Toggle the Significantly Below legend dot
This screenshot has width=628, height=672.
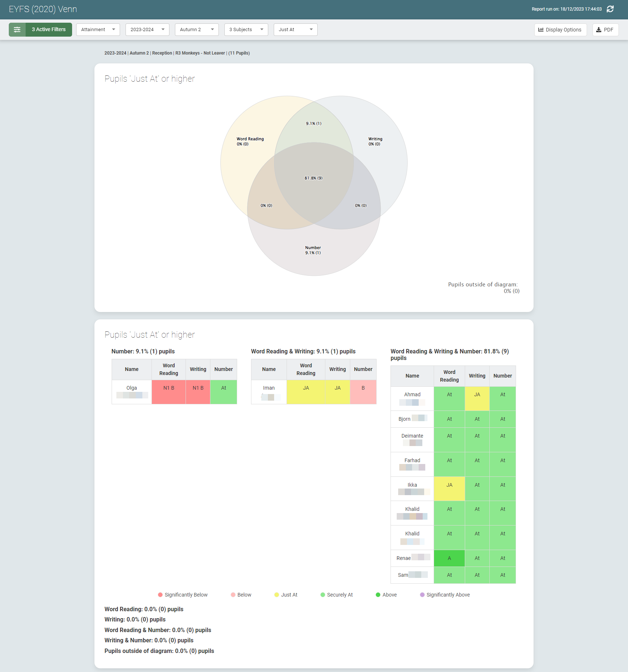coord(160,595)
